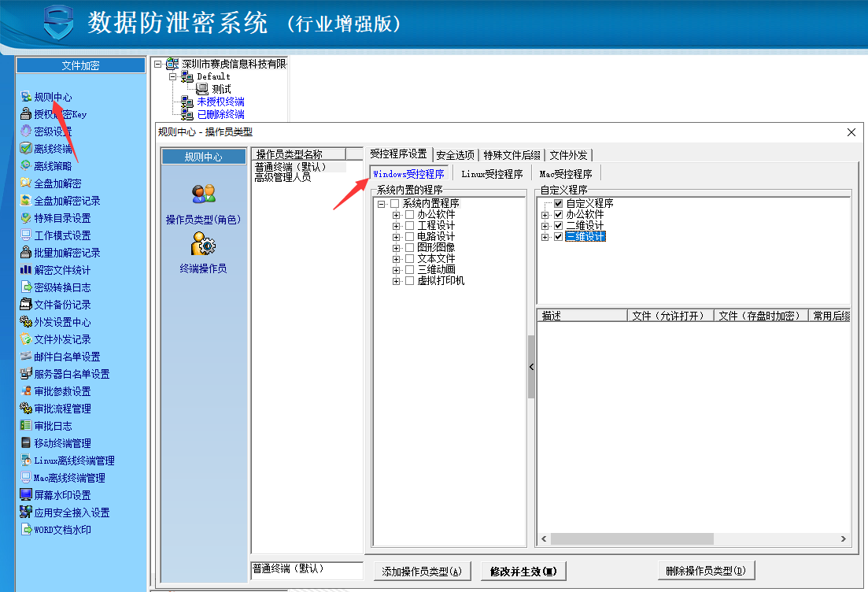This screenshot has height=592, width=868.
Task: Click the 文件备份记录 icon
Action: [x=25, y=304]
